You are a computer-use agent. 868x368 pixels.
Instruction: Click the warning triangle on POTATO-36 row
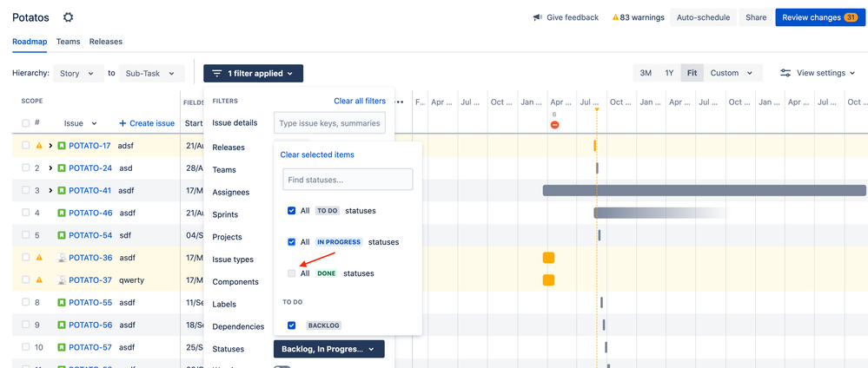coord(39,258)
